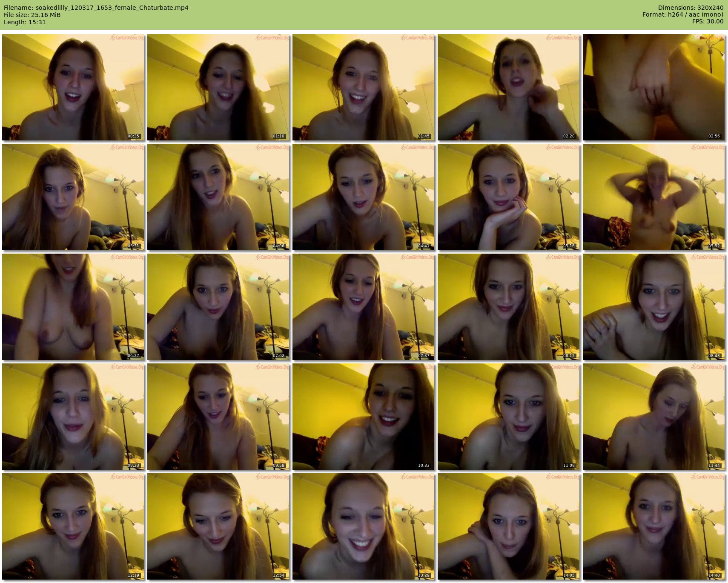
Task: Select the frame at 05:16
Action: (x=509, y=197)
